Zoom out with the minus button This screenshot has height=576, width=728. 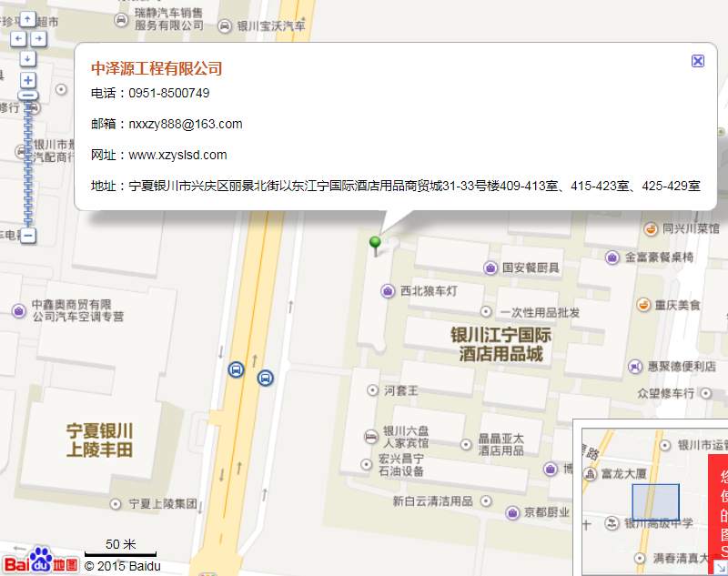[28, 236]
